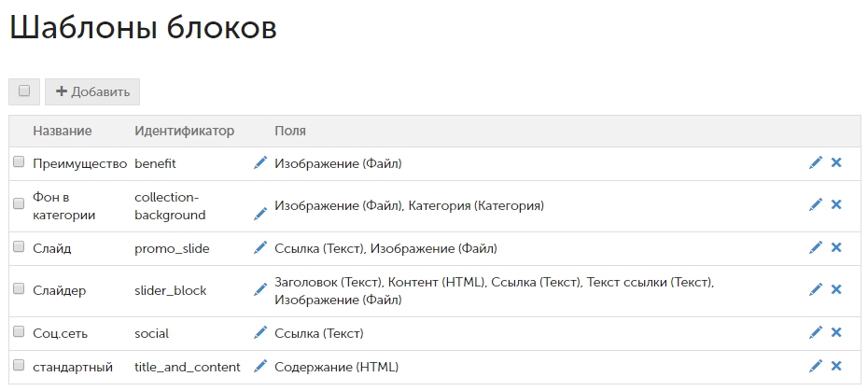Click edit pencil at end of Преимущество row
Image resolution: width=868 pixels, height=391 pixels.
click(x=816, y=163)
